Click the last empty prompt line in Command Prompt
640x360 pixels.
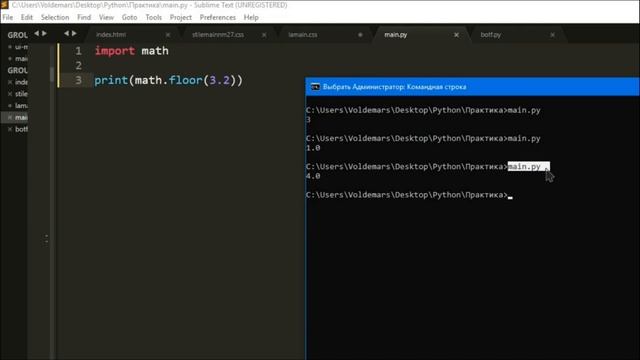coord(409,195)
